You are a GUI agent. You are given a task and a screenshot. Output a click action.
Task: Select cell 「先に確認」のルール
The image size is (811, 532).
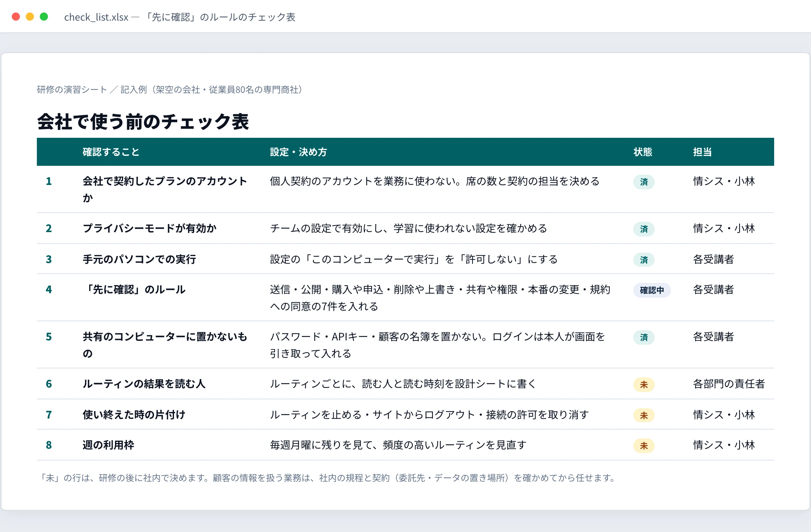(x=134, y=290)
